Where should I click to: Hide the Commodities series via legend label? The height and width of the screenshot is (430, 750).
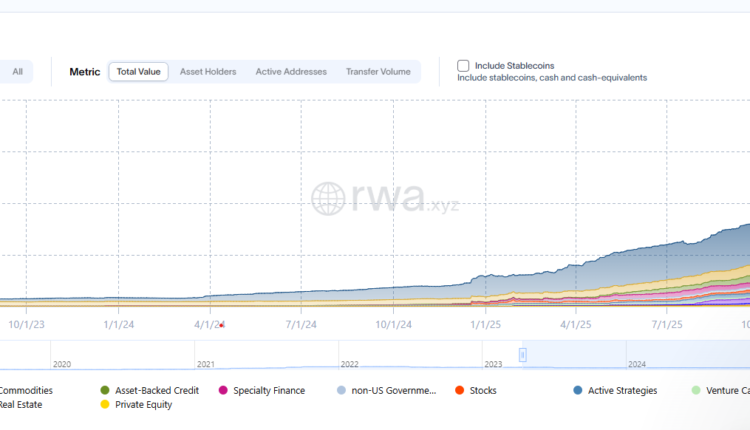click(26, 390)
